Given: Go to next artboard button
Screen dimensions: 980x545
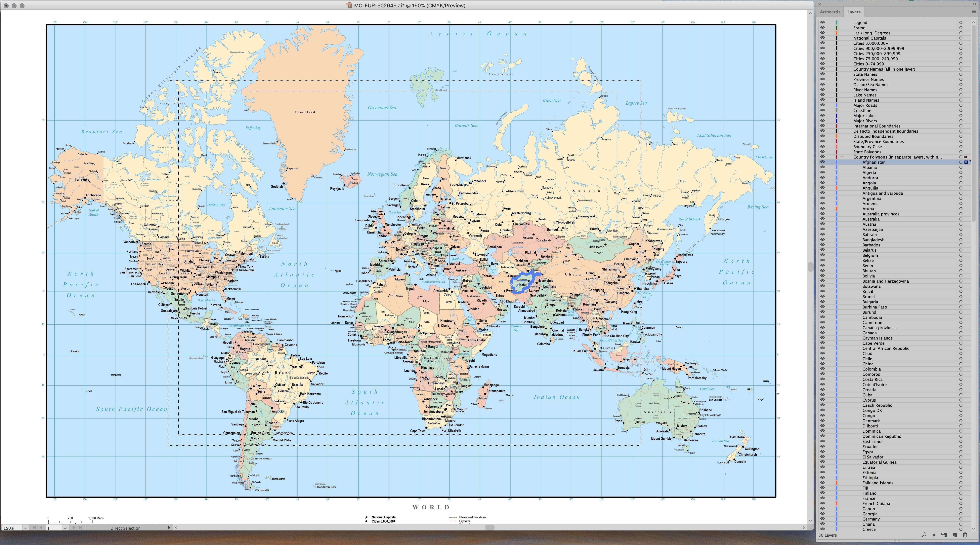Looking at the screenshot, I should point(74,527).
